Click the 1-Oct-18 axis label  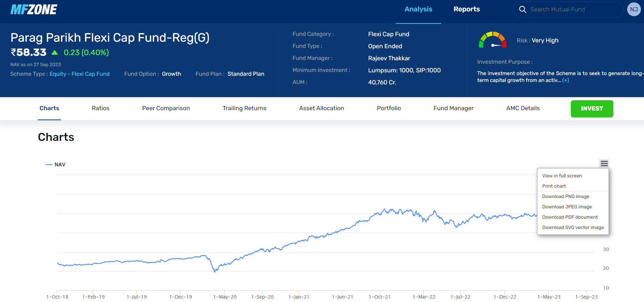click(57, 297)
